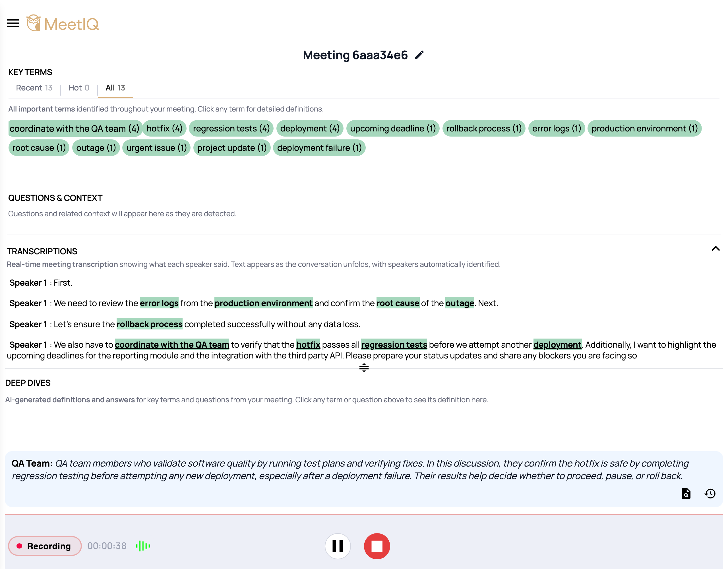Viewport: 728px width, 569px height.
Task: Stop the recording with red button
Action: pyautogui.click(x=377, y=546)
